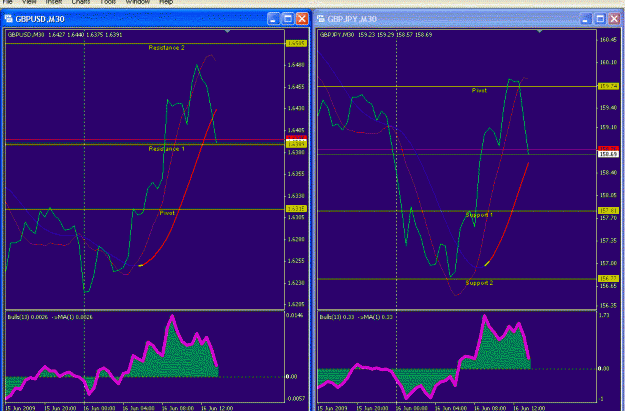Maximize the GBPUSD,M30 chart window
Image resolution: width=625 pixels, height=411 pixels.
(x=288, y=18)
